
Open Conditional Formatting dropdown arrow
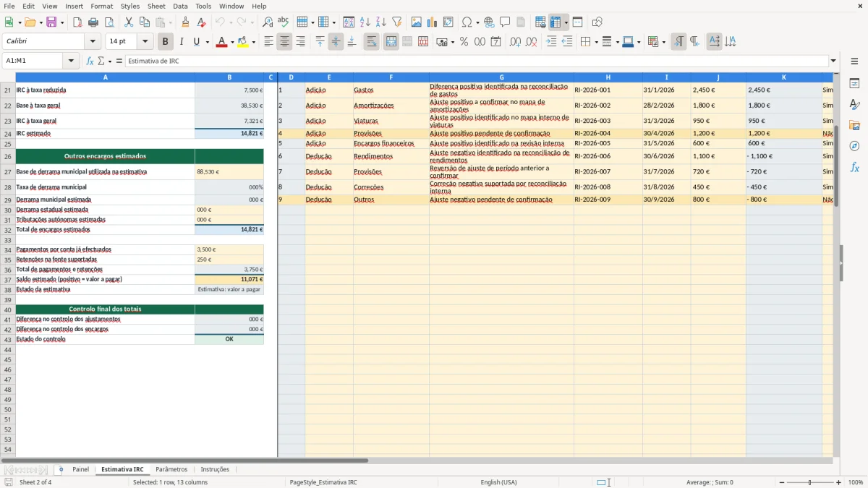tap(663, 42)
